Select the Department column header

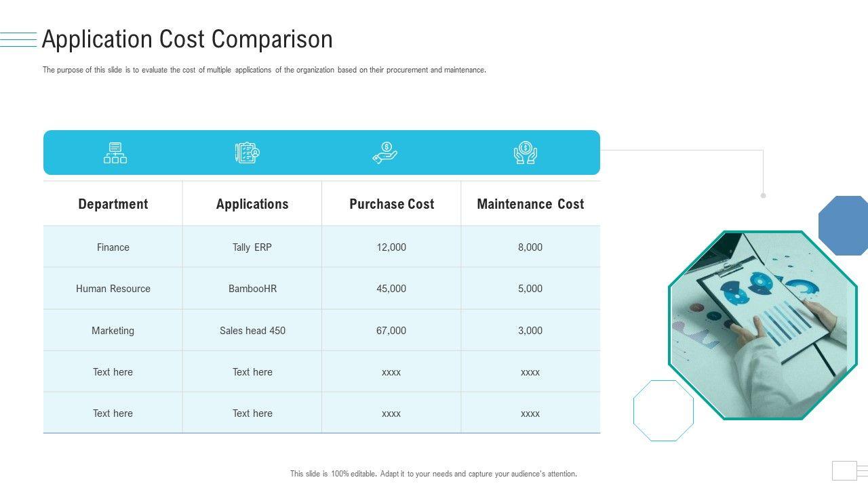113,204
